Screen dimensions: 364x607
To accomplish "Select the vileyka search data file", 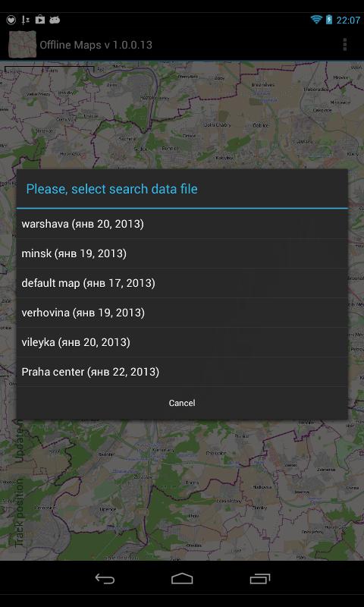I will pyautogui.click(x=182, y=342).
